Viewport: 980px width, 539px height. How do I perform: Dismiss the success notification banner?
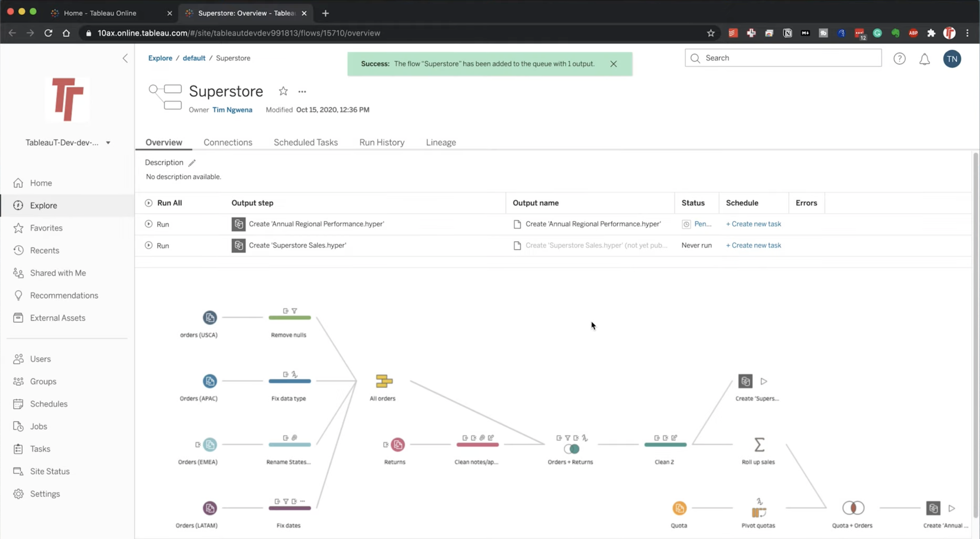pyautogui.click(x=613, y=64)
